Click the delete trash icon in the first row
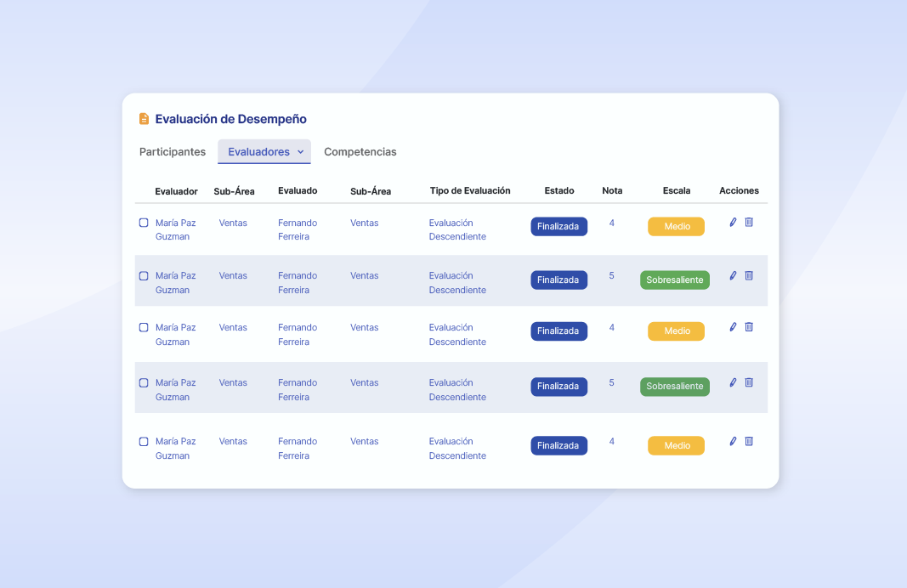Viewport: 907px width, 588px height. tap(749, 222)
